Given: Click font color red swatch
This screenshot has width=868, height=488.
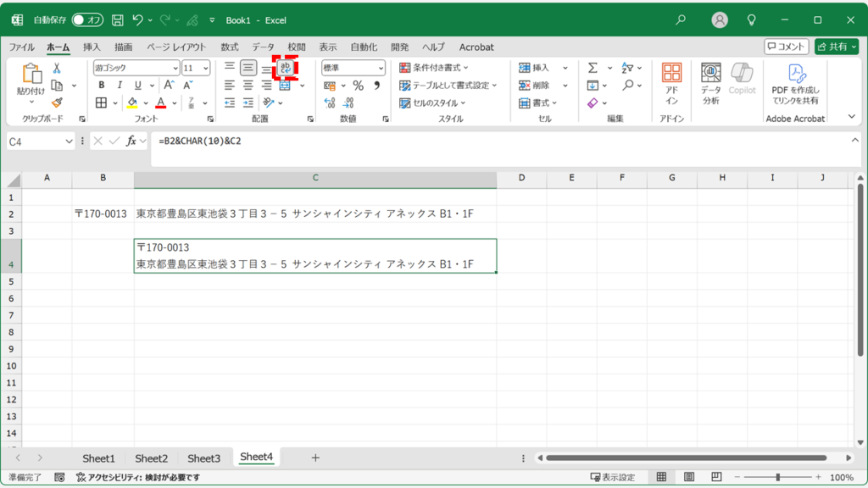Looking at the screenshot, I should tap(160, 103).
